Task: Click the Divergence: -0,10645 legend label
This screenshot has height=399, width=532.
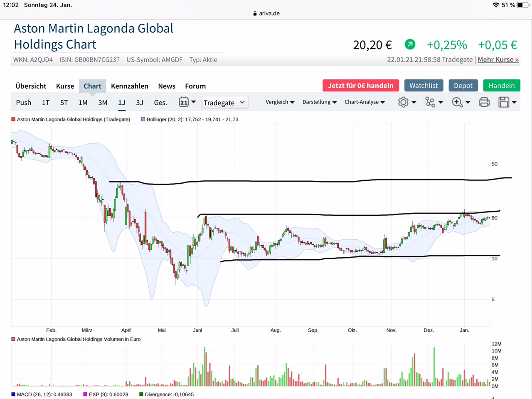Action: [169, 394]
